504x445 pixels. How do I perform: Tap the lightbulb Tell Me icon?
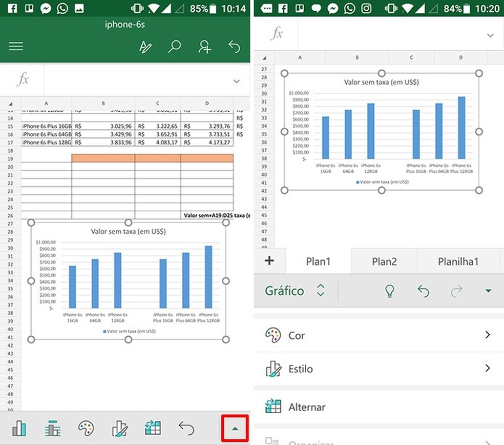(390, 291)
